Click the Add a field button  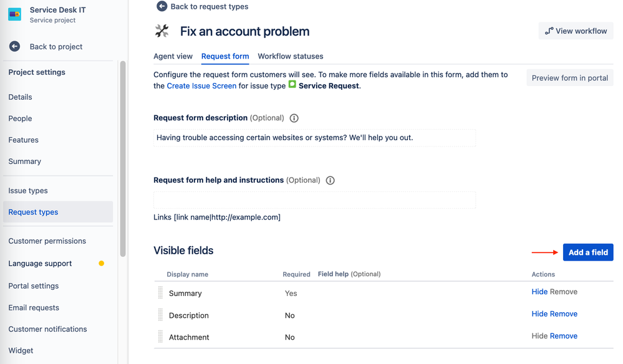tap(588, 252)
